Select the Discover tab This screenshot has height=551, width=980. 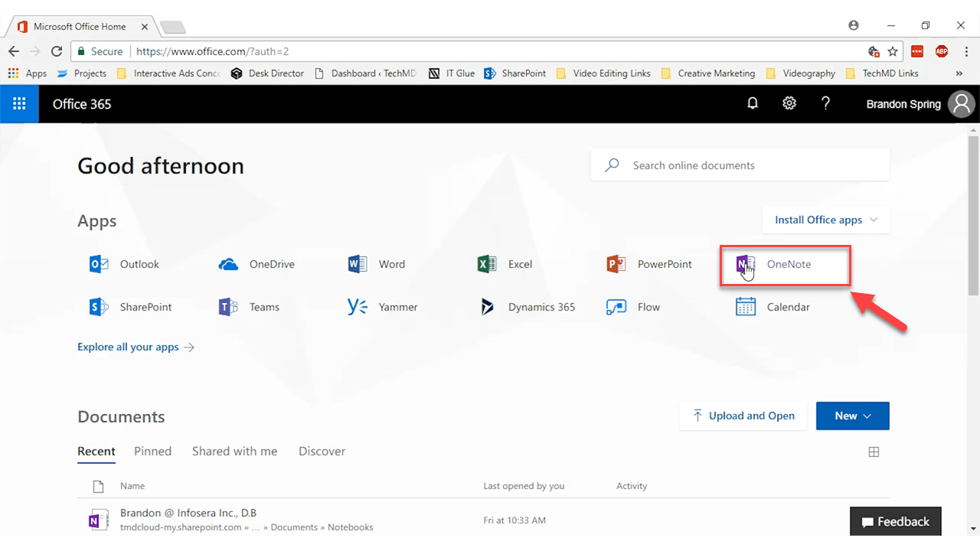point(322,452)
